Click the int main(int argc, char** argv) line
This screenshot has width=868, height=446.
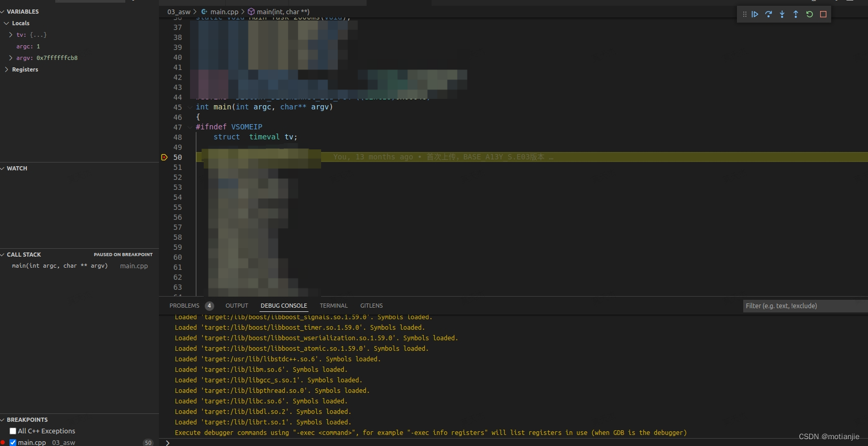(264, 107)
